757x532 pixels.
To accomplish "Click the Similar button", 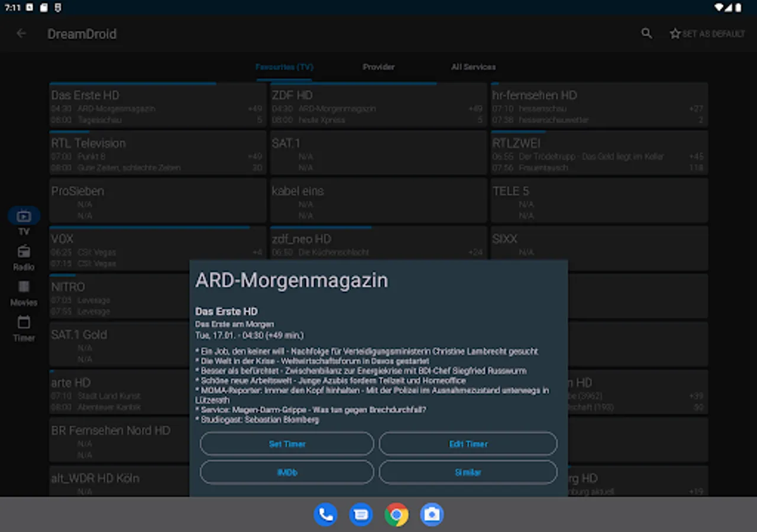I will coord(468,472).
